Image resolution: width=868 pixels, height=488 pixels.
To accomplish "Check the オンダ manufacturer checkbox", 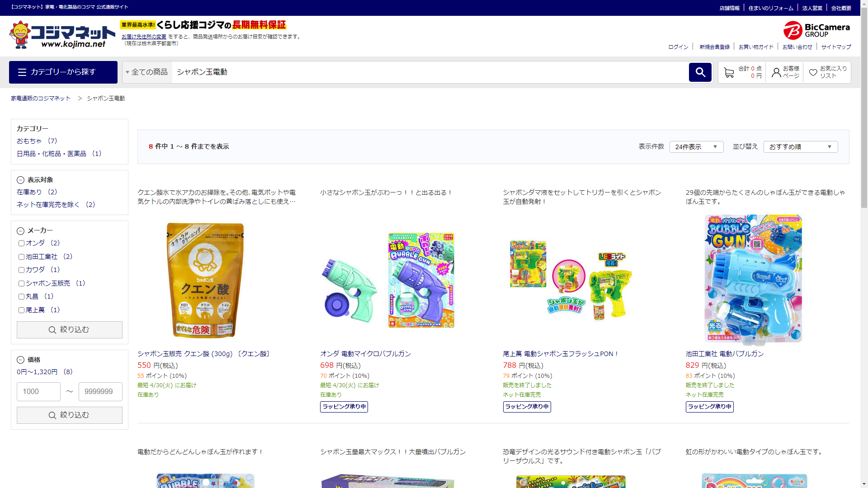I will coord(21,244).
